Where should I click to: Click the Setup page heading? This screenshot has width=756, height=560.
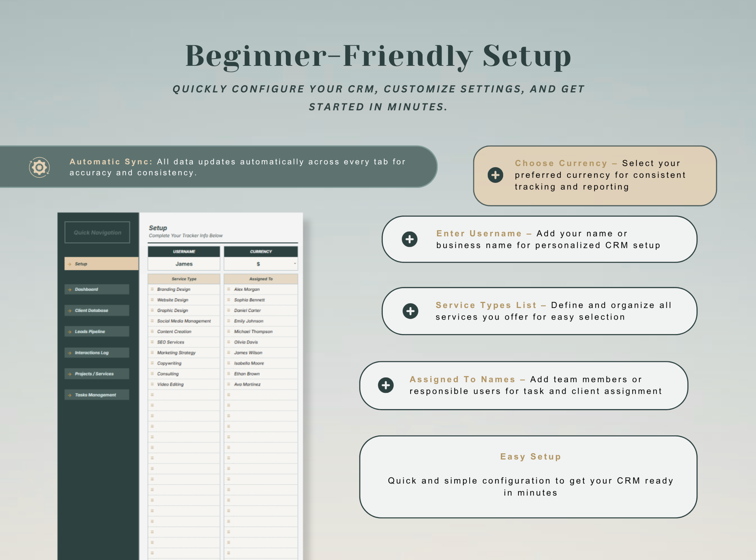click(158, 228)
